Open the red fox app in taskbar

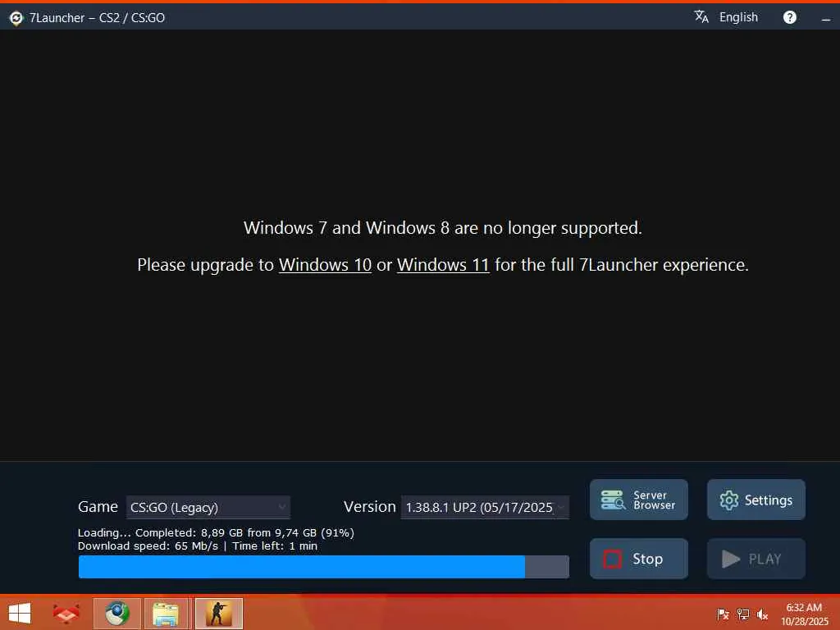click(66, 614)
